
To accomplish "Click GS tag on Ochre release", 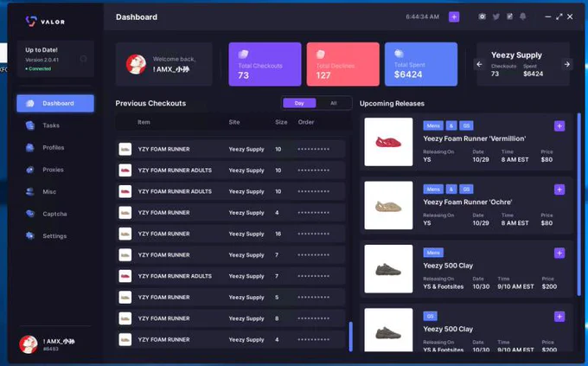I will point(466,189).
